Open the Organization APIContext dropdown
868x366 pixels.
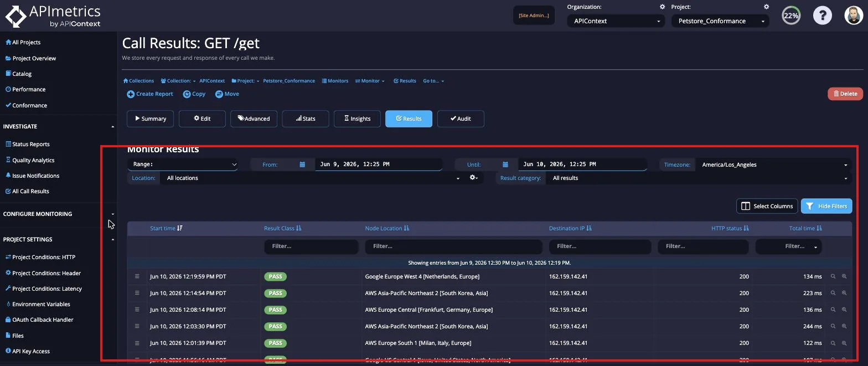(615, 21)
